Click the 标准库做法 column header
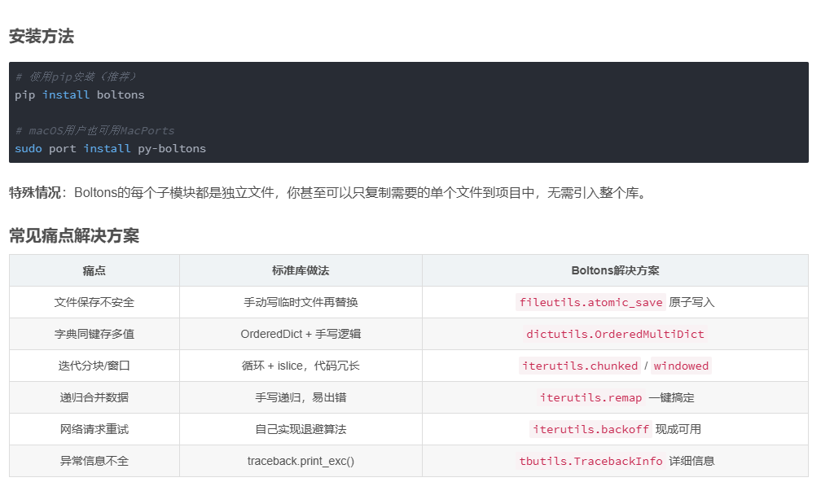 (x=301, y=270)
